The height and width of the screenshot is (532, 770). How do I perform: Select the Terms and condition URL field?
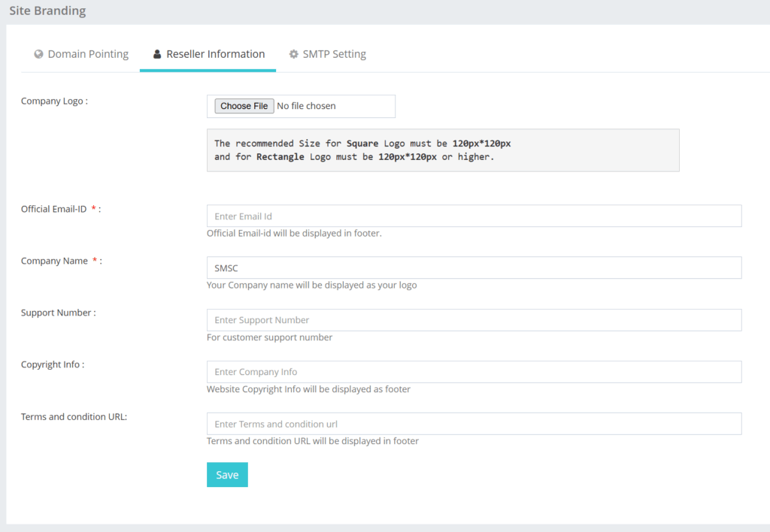click(x=474, y=424)
